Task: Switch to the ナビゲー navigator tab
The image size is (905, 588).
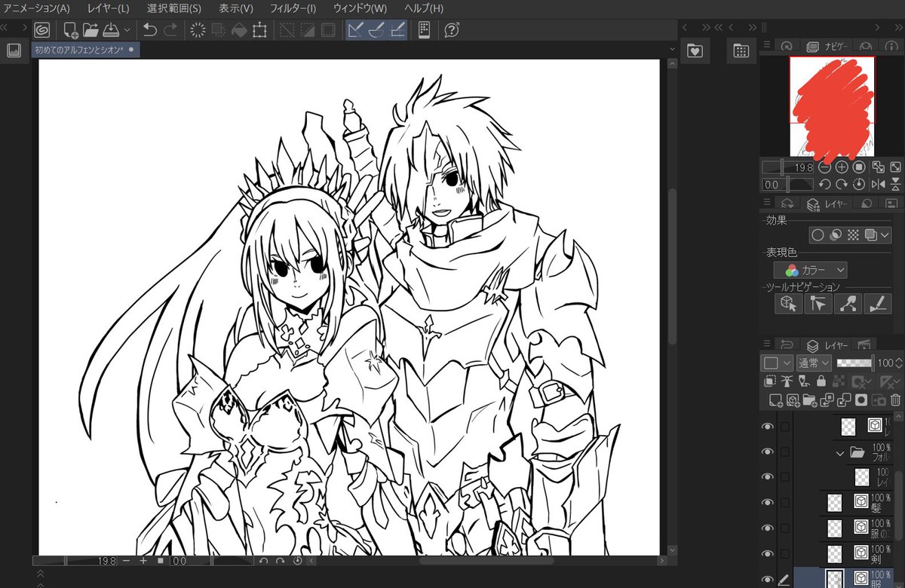Action: pyautogui.click(x=828, y=47)
